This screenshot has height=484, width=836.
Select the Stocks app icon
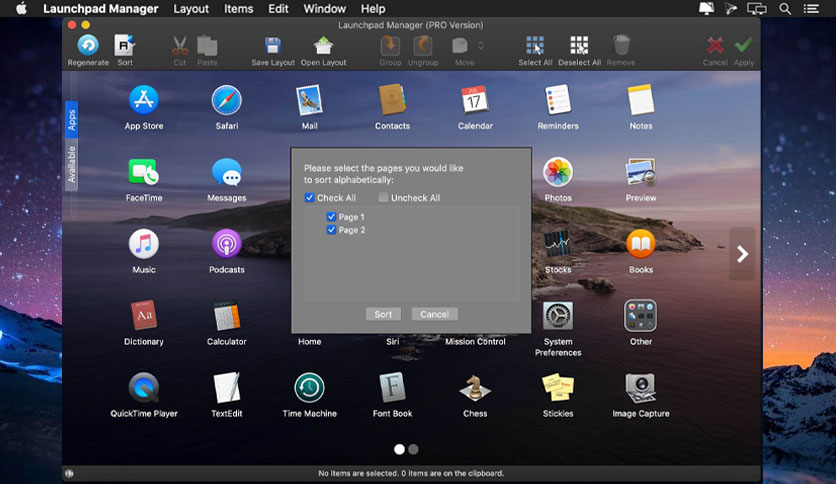pyautogui.click(x=558, y=245)
